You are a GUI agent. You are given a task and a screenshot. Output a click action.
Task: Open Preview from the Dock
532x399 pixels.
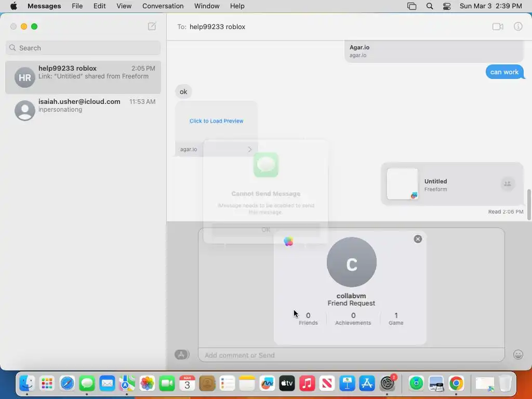point(436,383)
